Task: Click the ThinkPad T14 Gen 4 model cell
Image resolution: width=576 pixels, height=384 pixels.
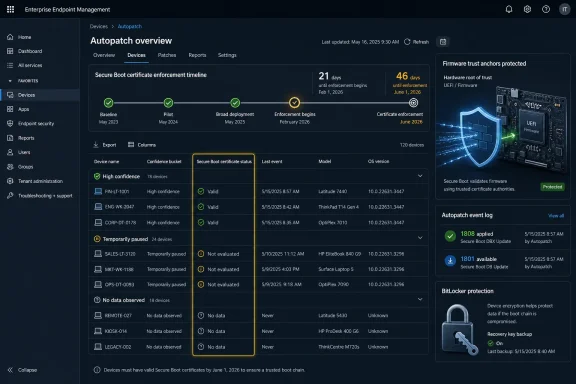Action: point(339,207)
